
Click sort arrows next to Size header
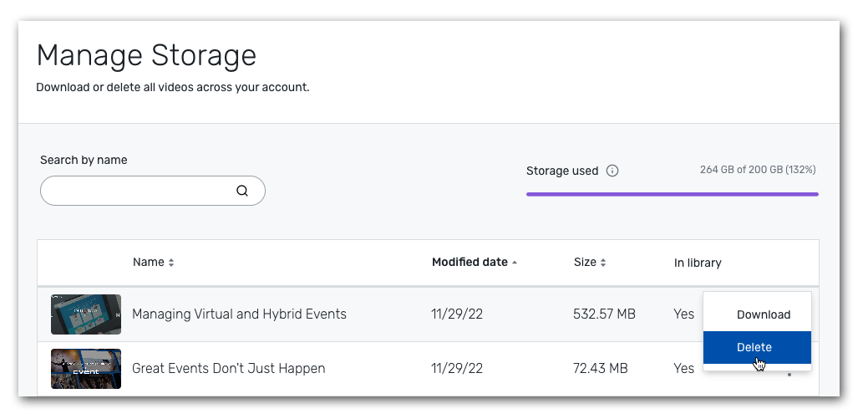[603, 263]
